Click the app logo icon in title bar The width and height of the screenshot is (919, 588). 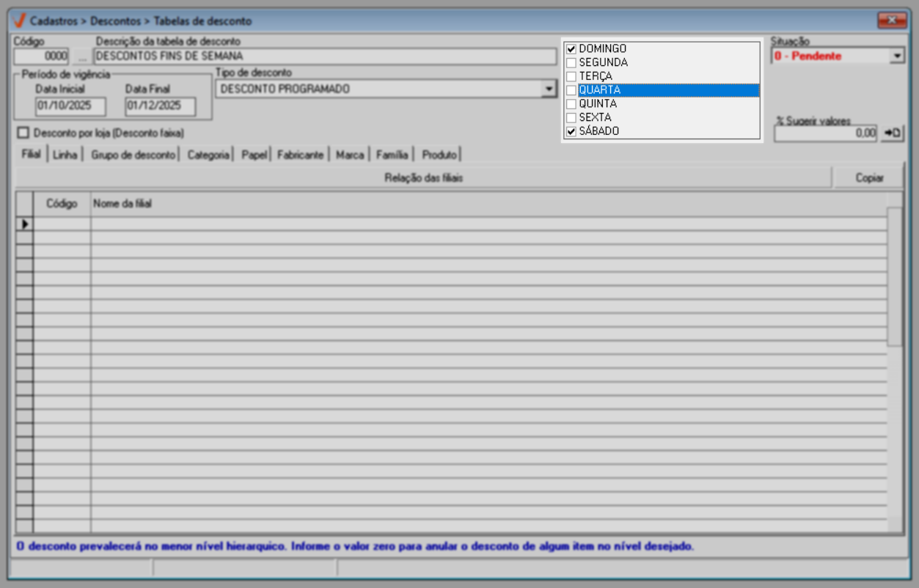pos(20,21)
